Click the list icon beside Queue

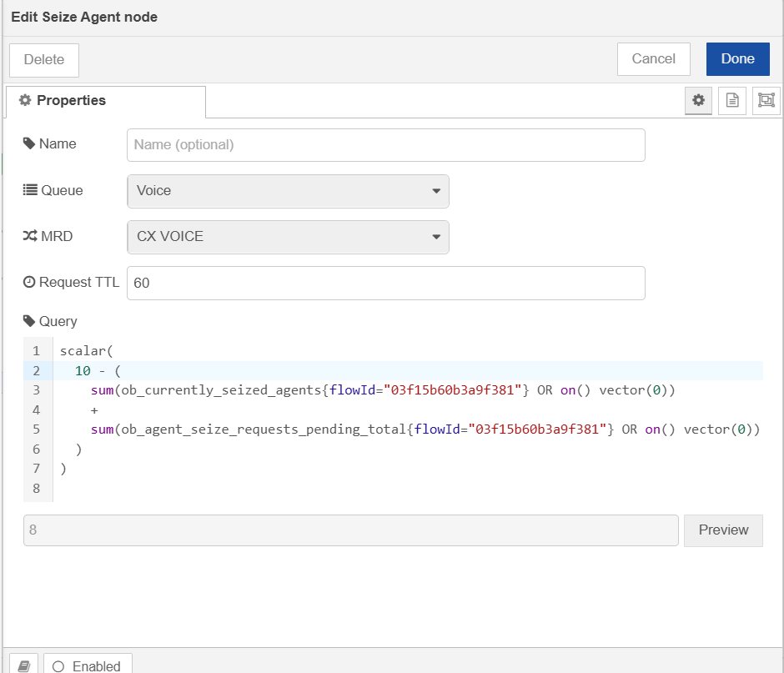coord(30,190)
